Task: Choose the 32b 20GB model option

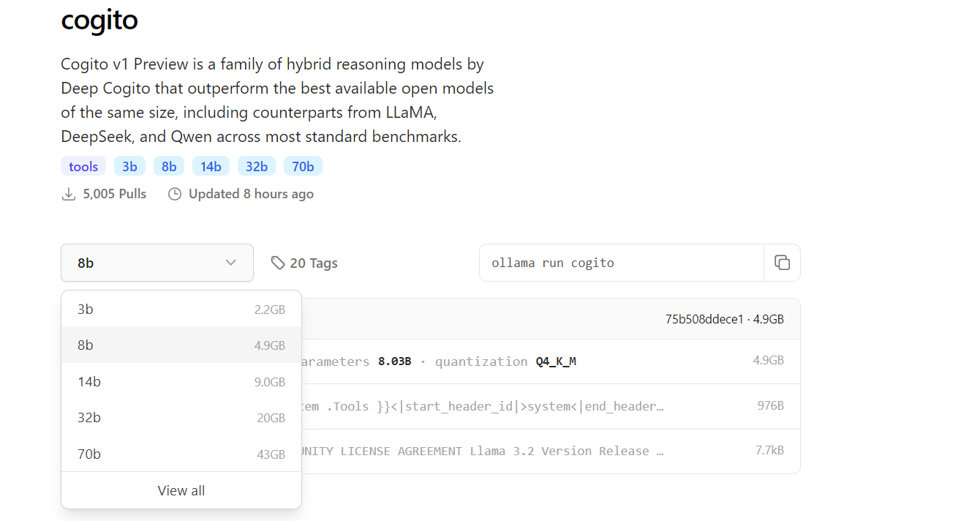Action: (x=181, y=417)
